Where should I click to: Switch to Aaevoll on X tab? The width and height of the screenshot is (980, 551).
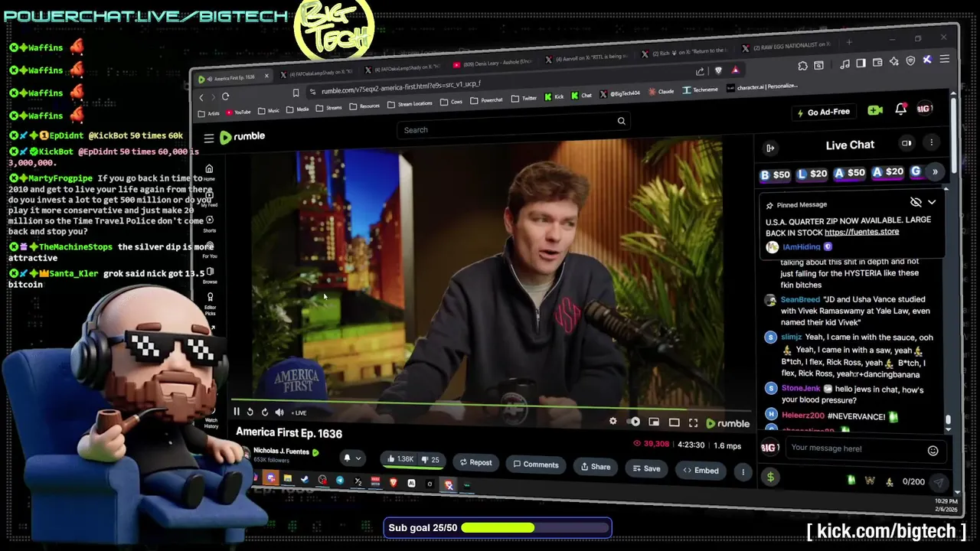click(586, 58)
